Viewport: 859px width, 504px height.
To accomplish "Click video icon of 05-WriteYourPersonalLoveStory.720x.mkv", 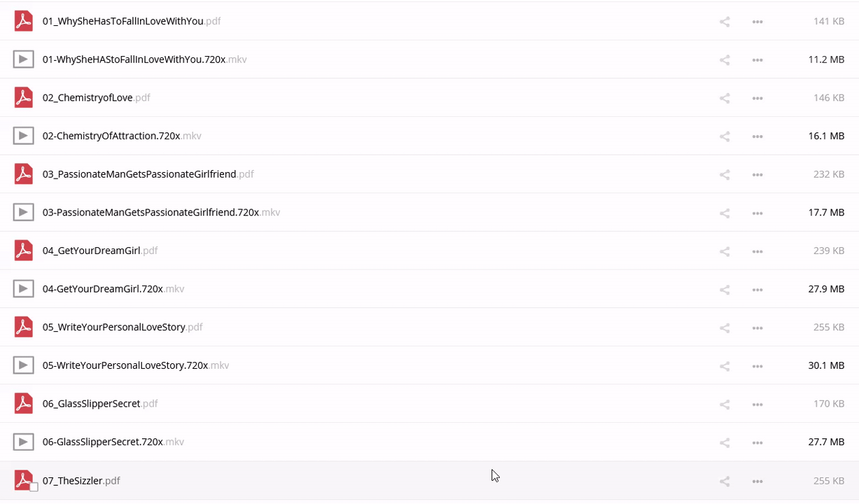I will click(24, 365).
